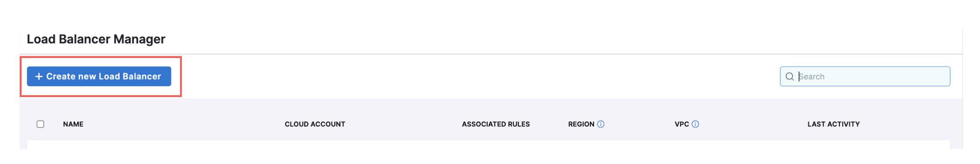The width and height of the screenshot is (980, 164).
Task: Click the magnifier icon in the search box
Action: [790, 76]
